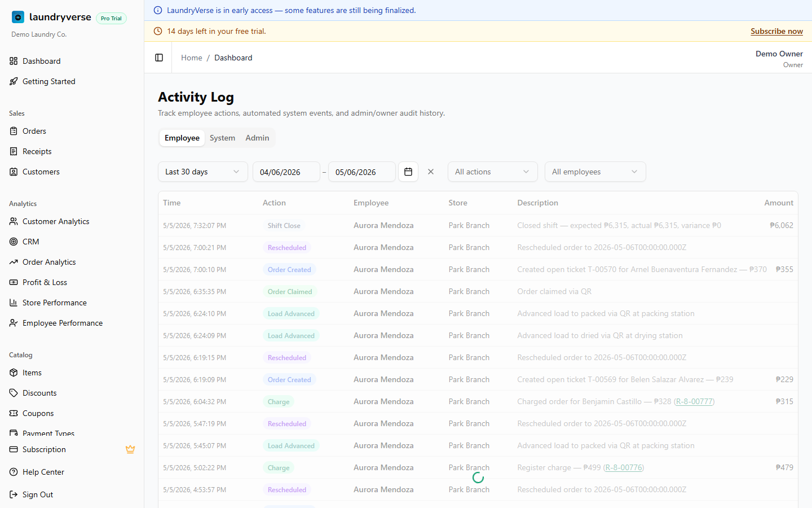This screenshot has width=812, height=508.
Task: Click Load Advanced badge at 6:24:10 PM row
Action: pyautogui.click(x=291, y=313)
